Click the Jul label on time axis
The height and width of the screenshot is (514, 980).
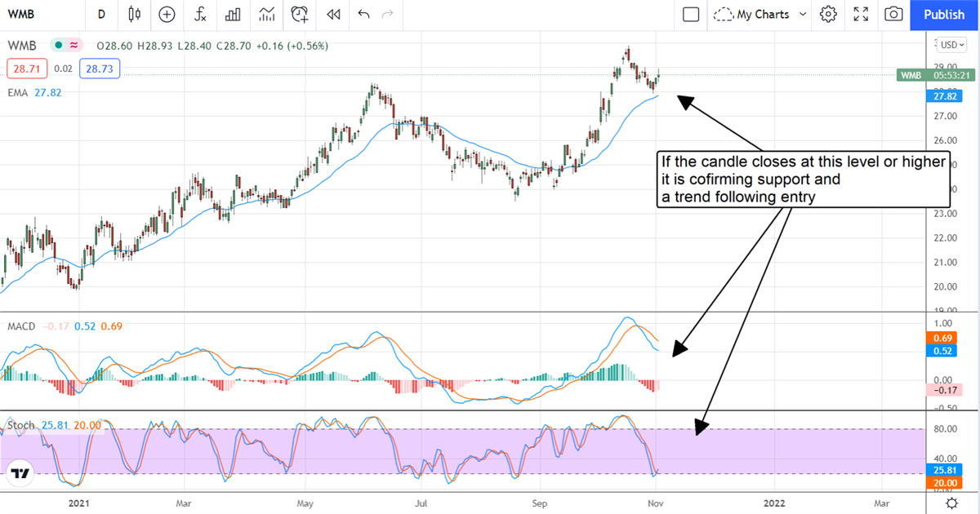[x=421, y=503]
